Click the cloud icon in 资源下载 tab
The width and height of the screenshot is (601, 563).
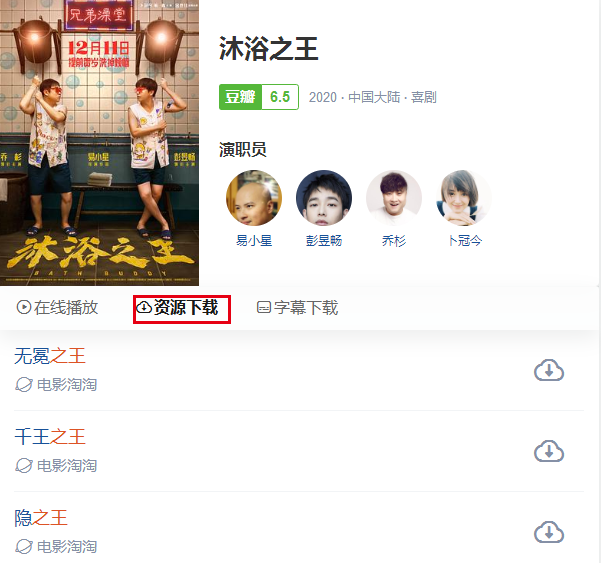[x=144, y=307]
